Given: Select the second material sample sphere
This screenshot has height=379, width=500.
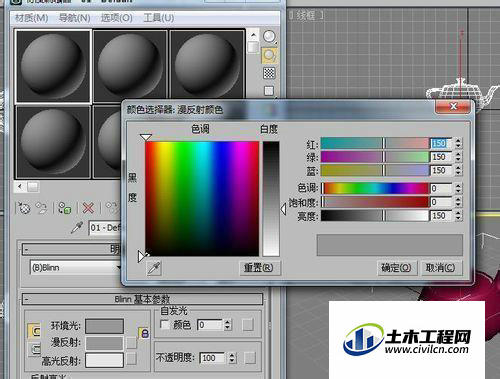Looking at the screenshot, I should coord(130,66).
